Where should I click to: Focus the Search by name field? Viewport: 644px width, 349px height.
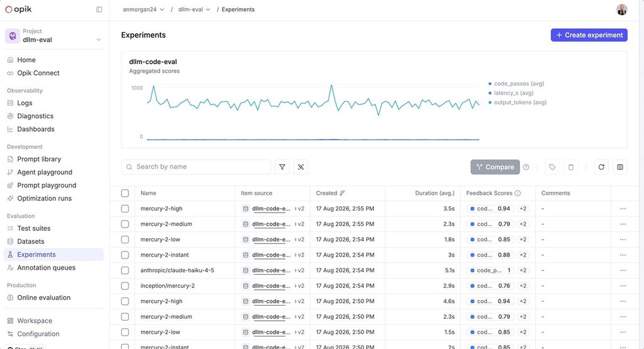[x=196, y=167]
